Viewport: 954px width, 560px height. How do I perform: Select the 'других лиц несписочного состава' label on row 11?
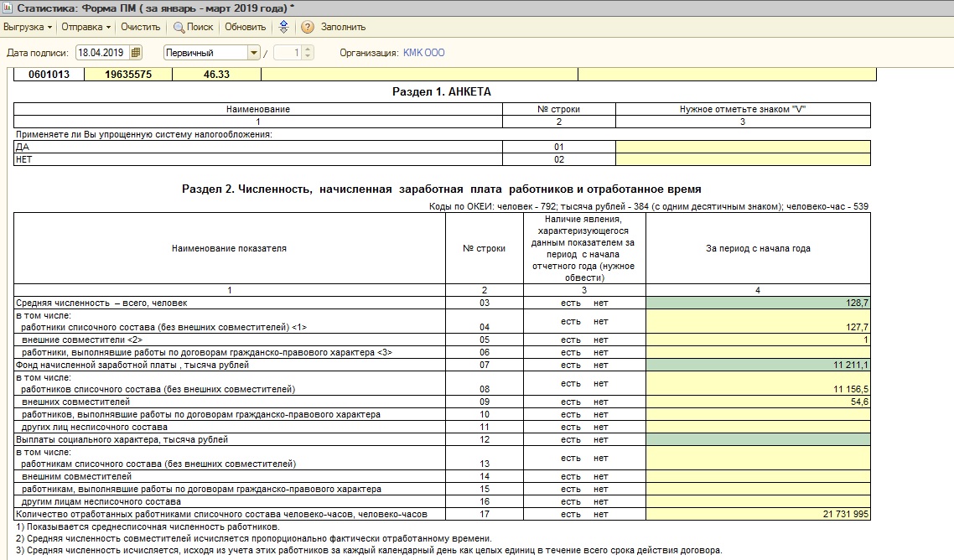pos(94,428)
